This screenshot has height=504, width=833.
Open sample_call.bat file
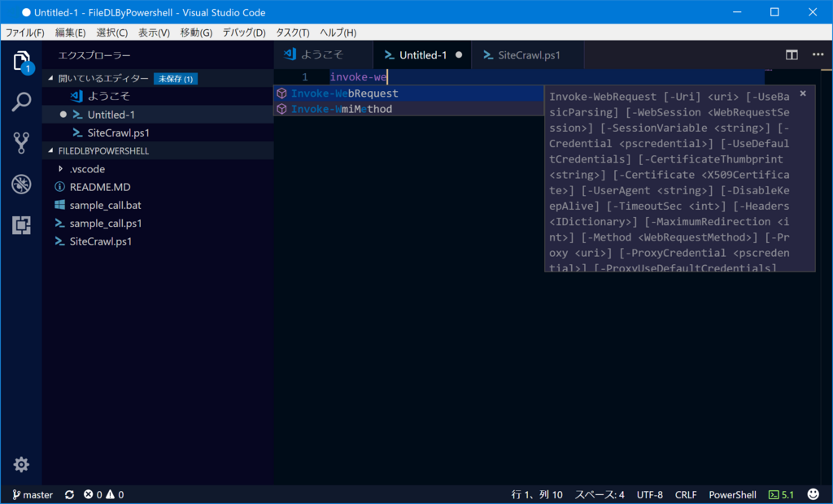point(158,205)
